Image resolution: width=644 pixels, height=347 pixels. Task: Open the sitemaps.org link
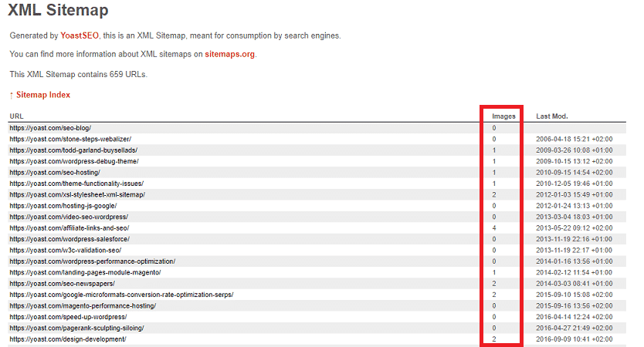(x=229, y=54)
